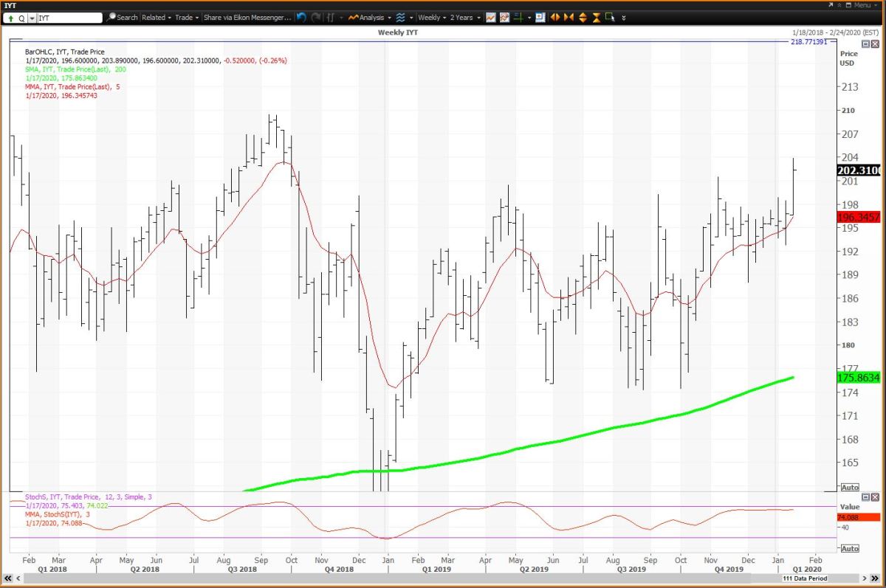886x588 pixels.
Task: Open the 2 Years range dropdown
Action: (x=465, y=17)
